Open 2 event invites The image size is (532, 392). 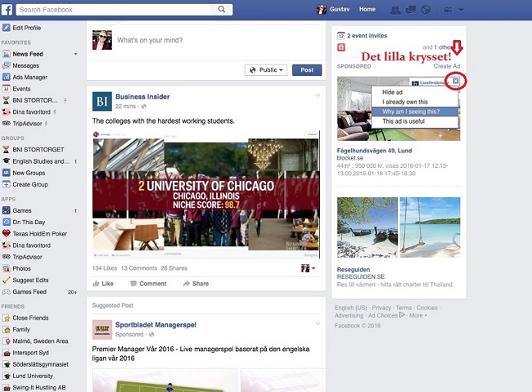367,36
